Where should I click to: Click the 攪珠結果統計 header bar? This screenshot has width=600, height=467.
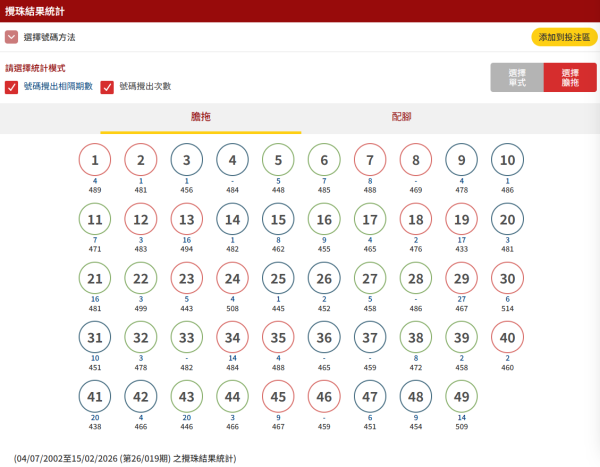pos(300,11)
